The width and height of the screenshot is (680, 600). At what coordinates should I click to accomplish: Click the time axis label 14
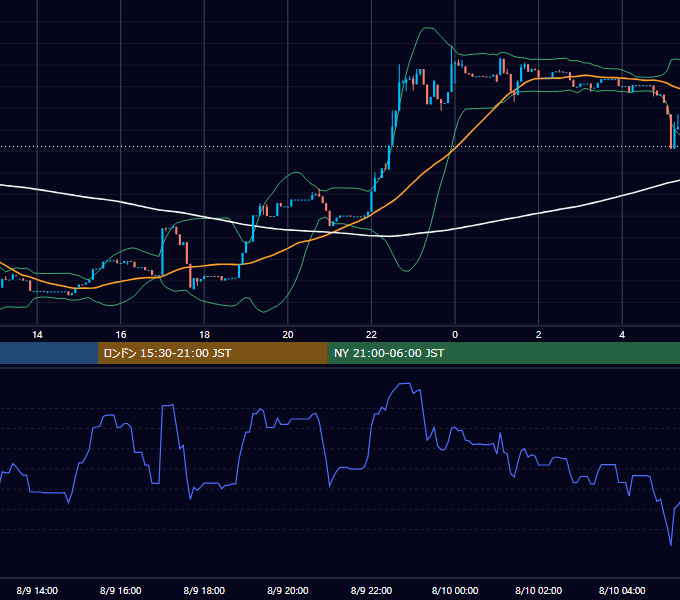point(37,335)
